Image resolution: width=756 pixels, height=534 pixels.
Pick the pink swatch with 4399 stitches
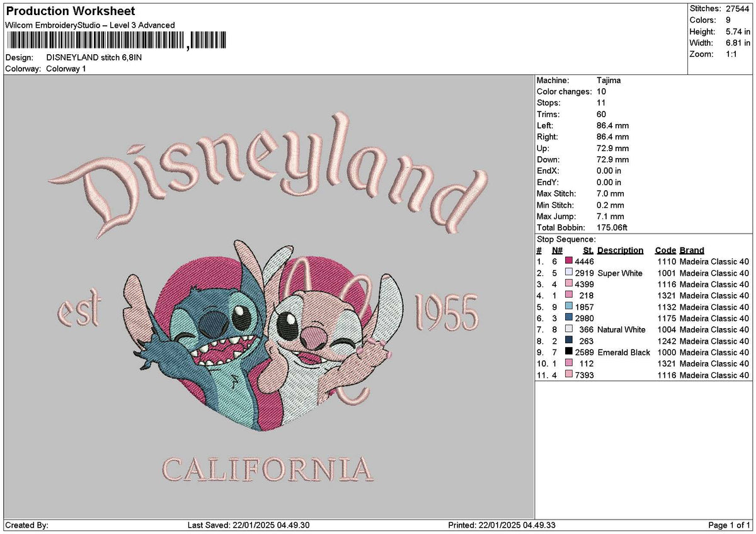pos(569,284)
